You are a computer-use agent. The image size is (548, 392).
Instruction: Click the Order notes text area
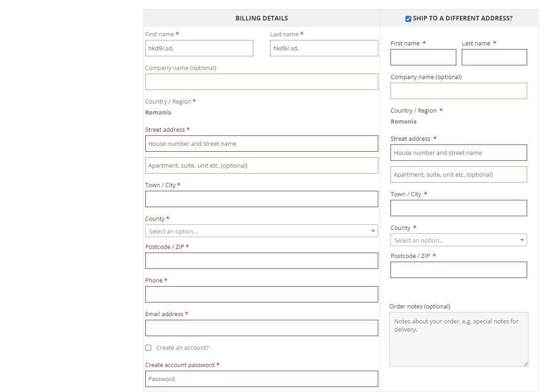coord(459,339)
